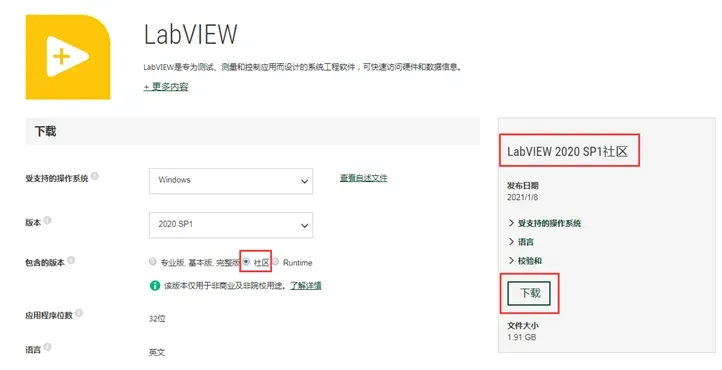722x370 pixels.
Task: Choose the Runtime radio option
Action: [x=275, y=261]
